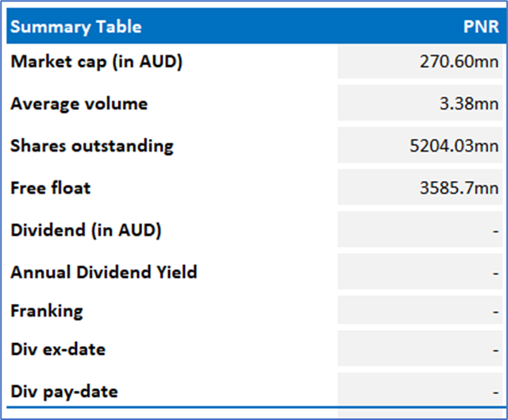Screen dimensions: 508x420
Task: Click the Dividend (in AUD) label
Action: 86,230
